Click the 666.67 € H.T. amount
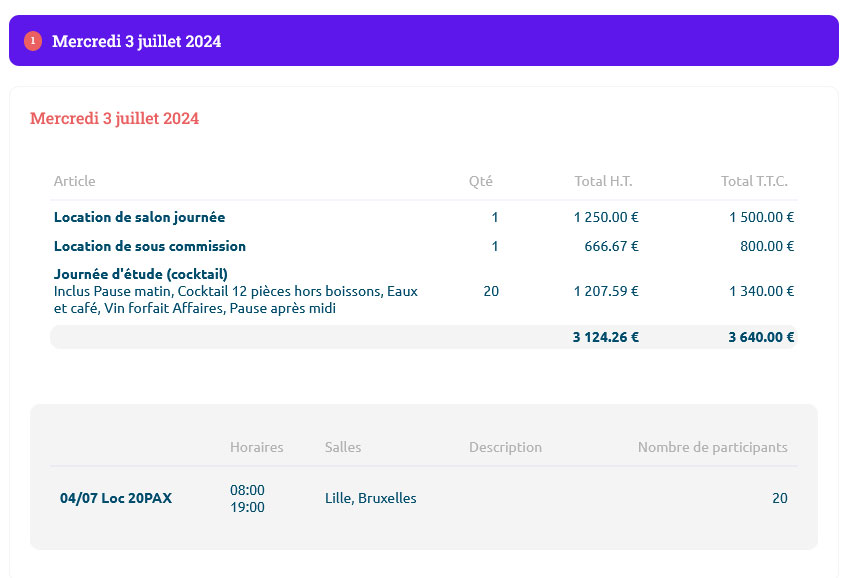The image size is (852, 578). [x=611, y=246]
